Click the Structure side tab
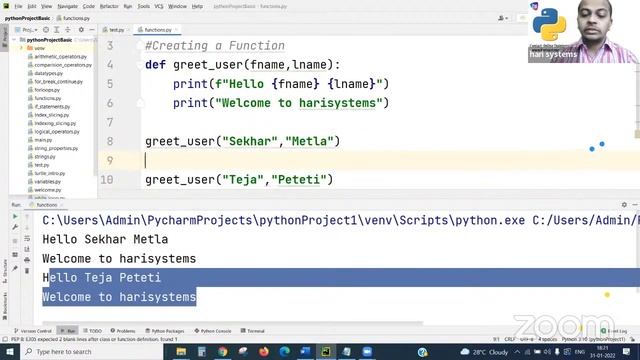 (5, 272)
